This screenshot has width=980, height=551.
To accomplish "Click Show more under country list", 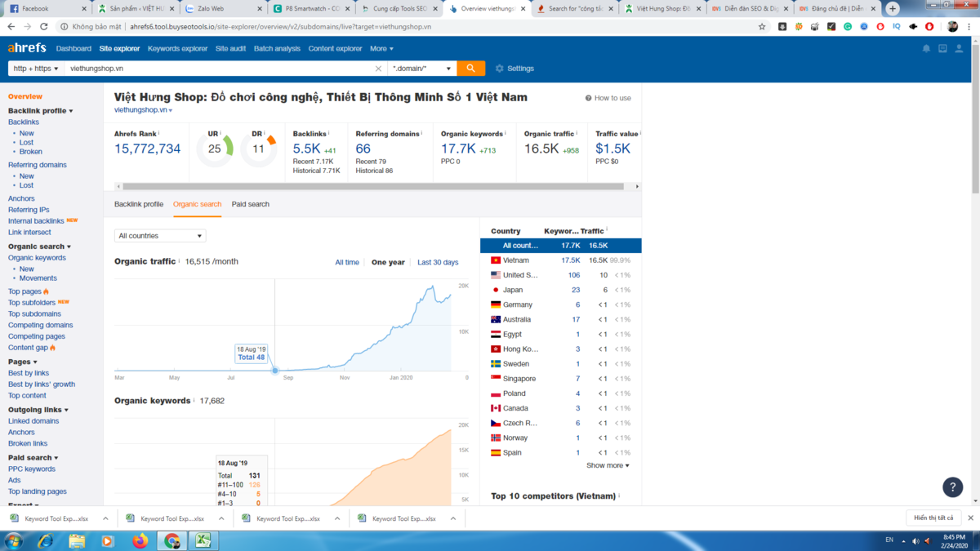I will coord(608,466).
